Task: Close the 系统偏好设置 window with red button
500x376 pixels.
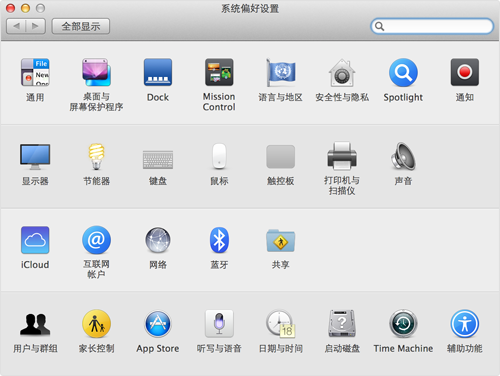Action: [11, 8]
